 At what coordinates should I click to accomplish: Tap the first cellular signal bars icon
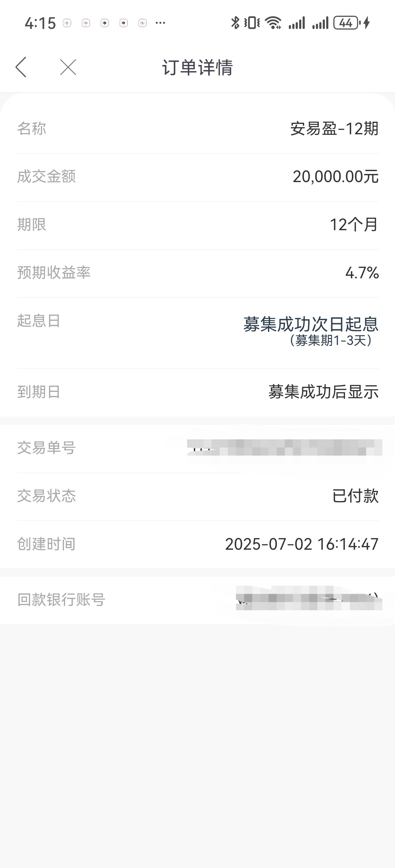pos(297,23)
